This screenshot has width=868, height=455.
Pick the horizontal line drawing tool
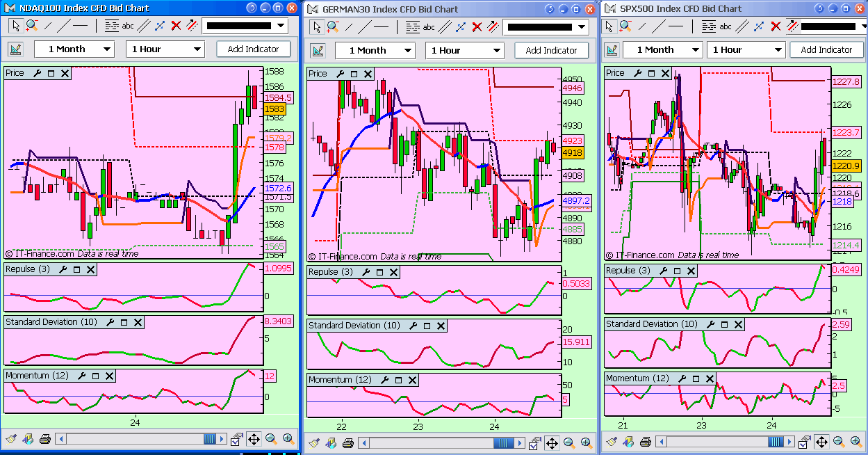[x=79, y=26]
